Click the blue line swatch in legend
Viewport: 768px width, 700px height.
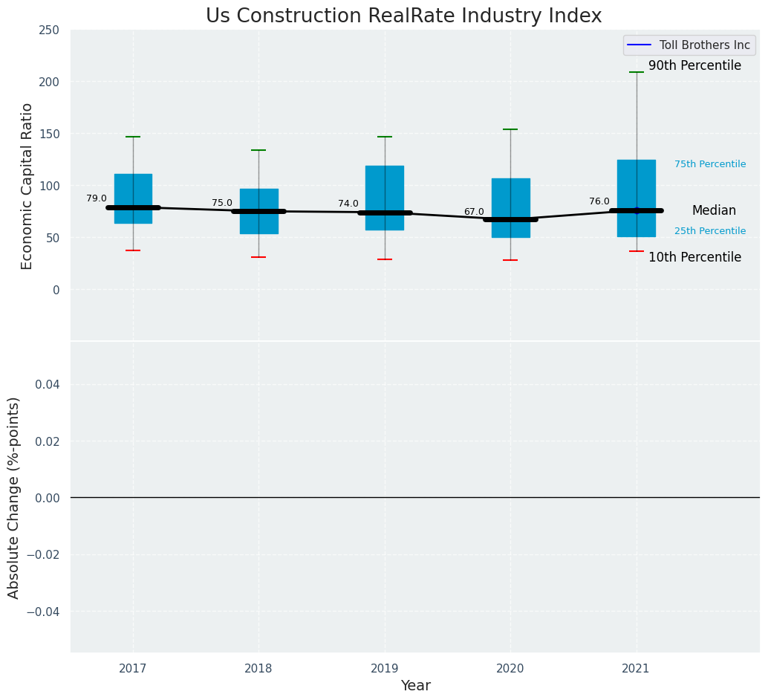640,45
